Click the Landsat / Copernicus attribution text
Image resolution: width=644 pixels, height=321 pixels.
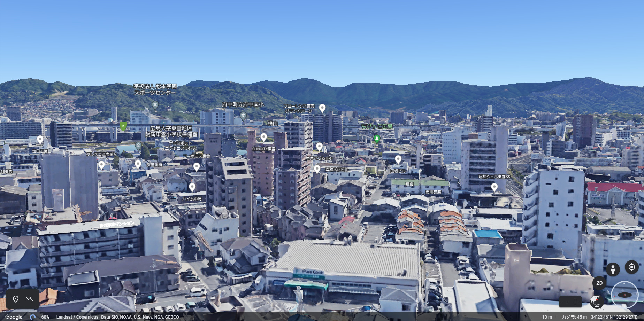click(77, 317)
